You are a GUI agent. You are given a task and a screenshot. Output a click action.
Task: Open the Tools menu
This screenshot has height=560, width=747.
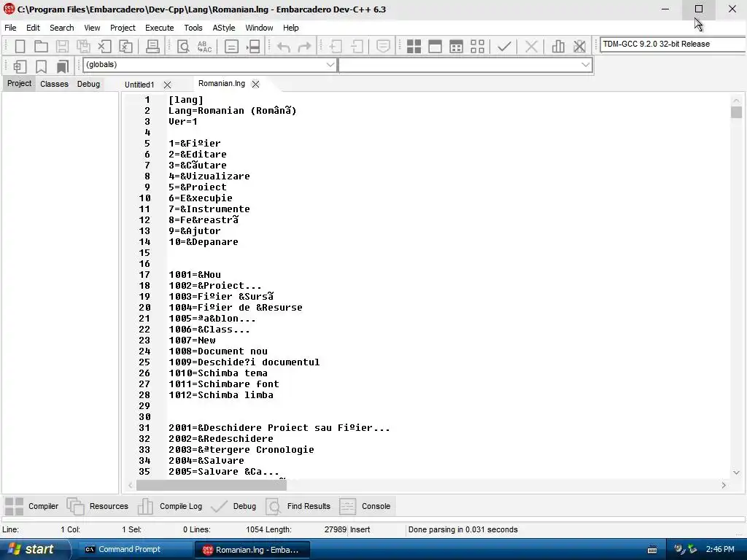coord(193,28)
